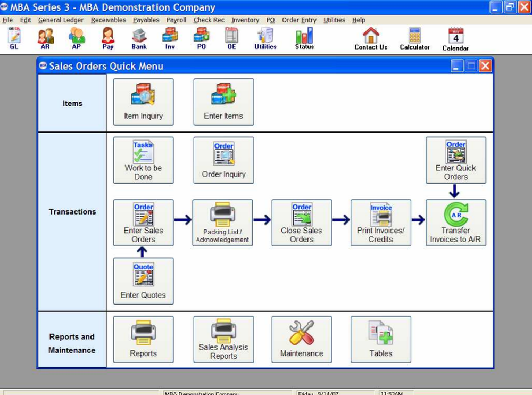Open the Utilities toolbar icon
Screen dimensions: 532x395
[x=265, y=38]
